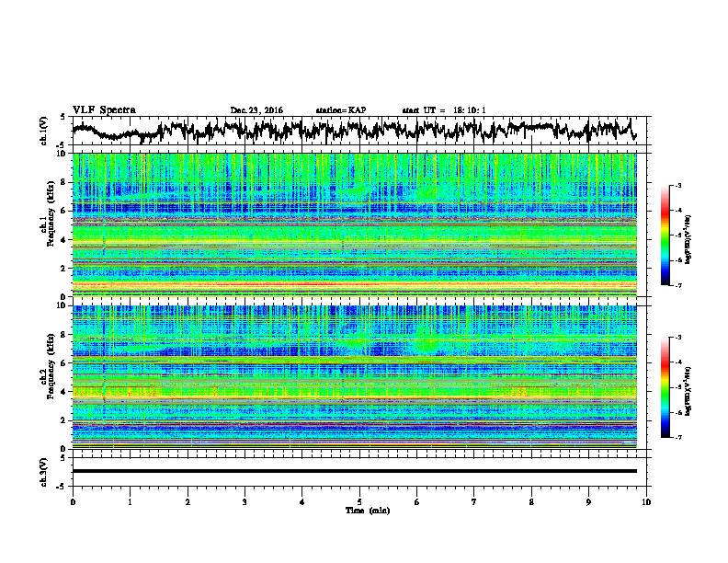Select the "start UT = 18:10: 1" text
Image resolution: width=728 pixels, height=563 pixels.
point(444,110)
